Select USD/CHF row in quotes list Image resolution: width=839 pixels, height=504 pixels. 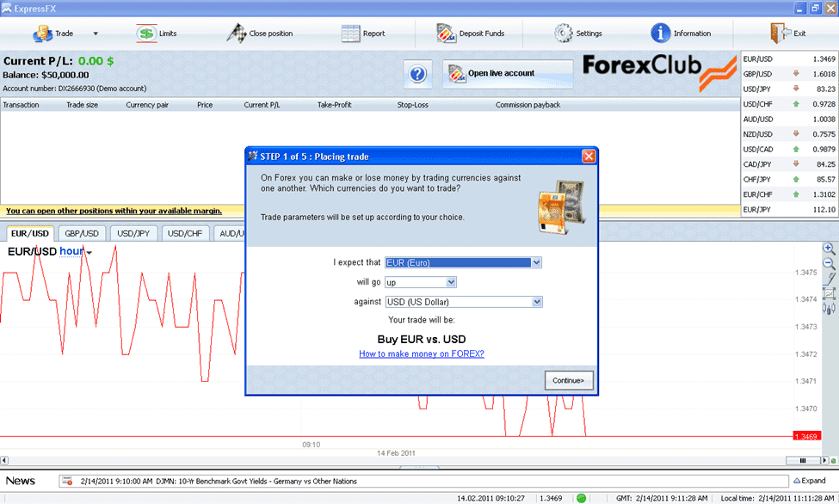[x=789, y=104]
